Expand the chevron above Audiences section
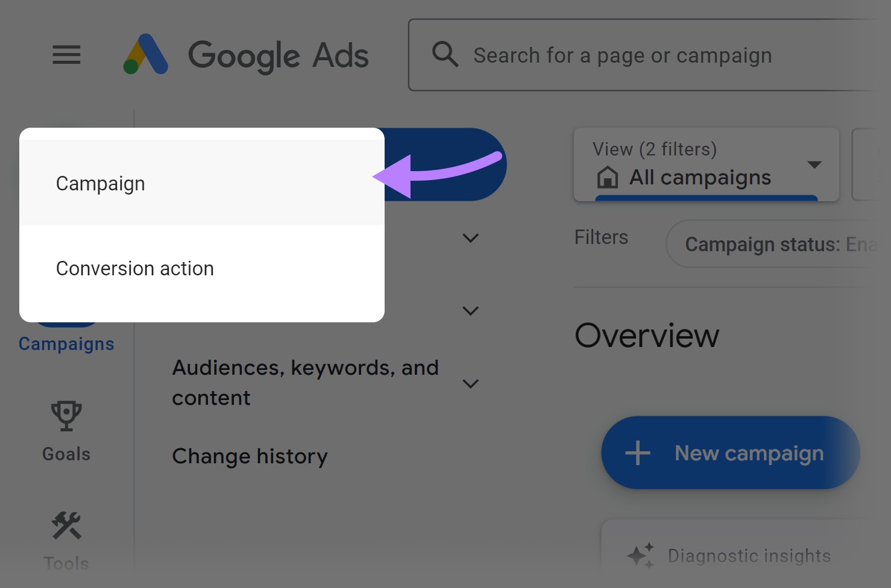 tap(471, 310)
